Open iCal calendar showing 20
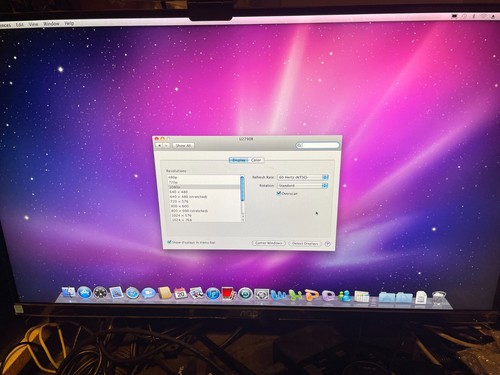Viewport: 500px width, 375px height. point(181,293)
